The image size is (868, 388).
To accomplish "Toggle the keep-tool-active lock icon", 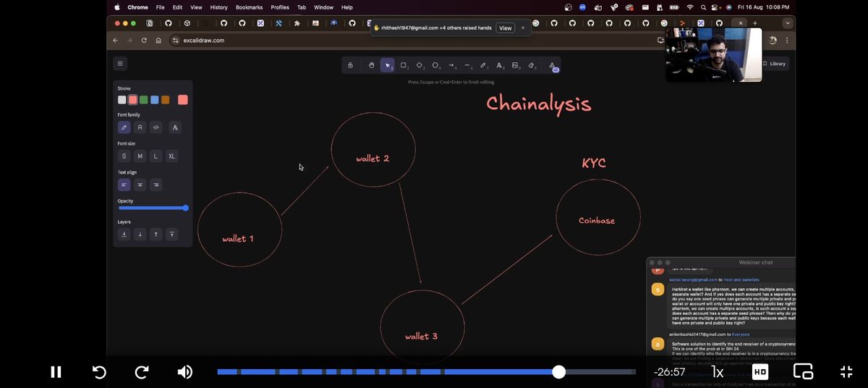I will 350,65.
